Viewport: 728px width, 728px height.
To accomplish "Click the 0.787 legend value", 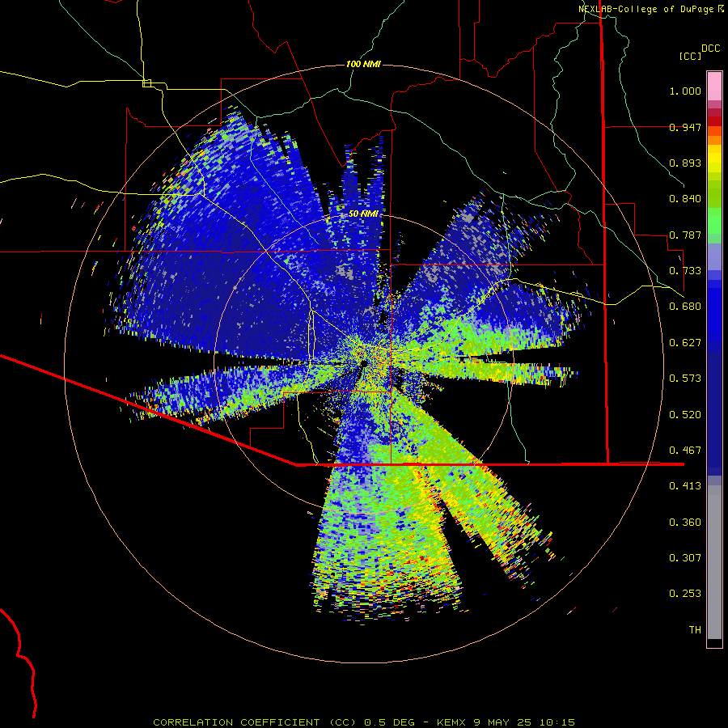I will tap(685, 235).
